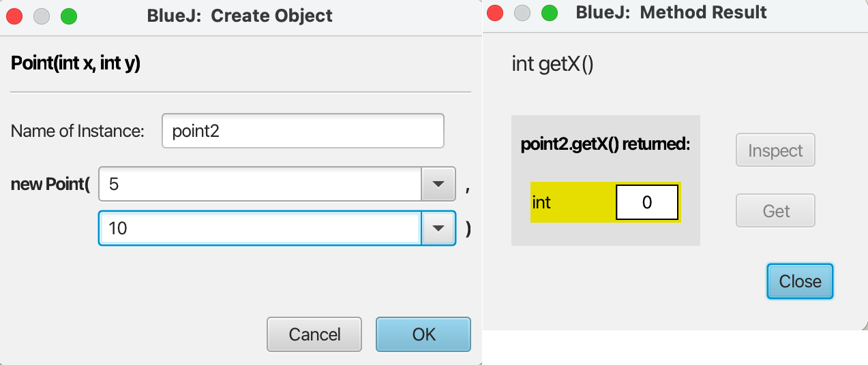Click the first parameter field containing 5

260,184
